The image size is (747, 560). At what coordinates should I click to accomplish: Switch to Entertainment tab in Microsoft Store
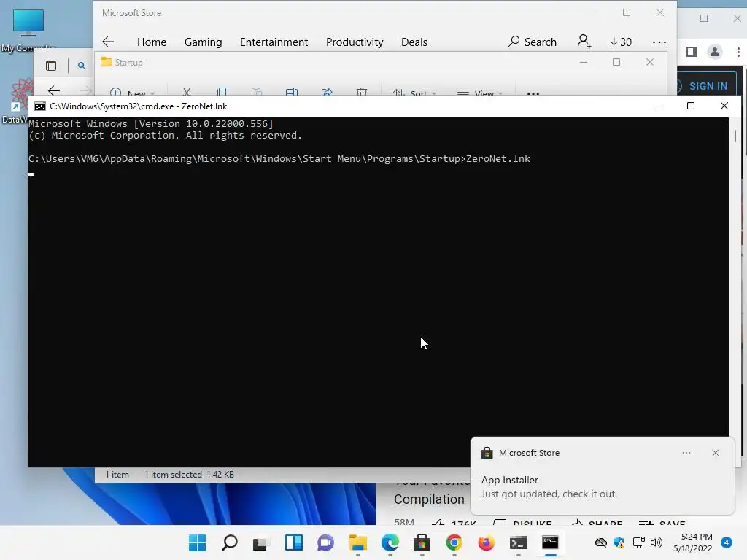pos(274,42)
